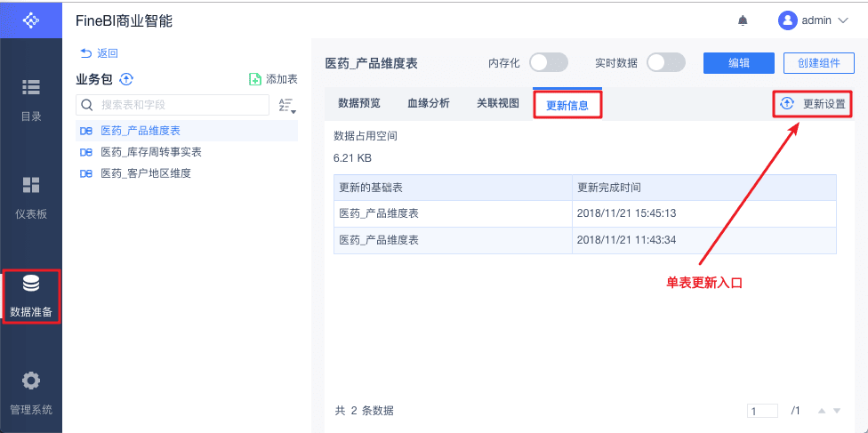This screenshot has width=868, height=433.
Task: Switch to the 数据预览 tab
Action: (359, 103)
